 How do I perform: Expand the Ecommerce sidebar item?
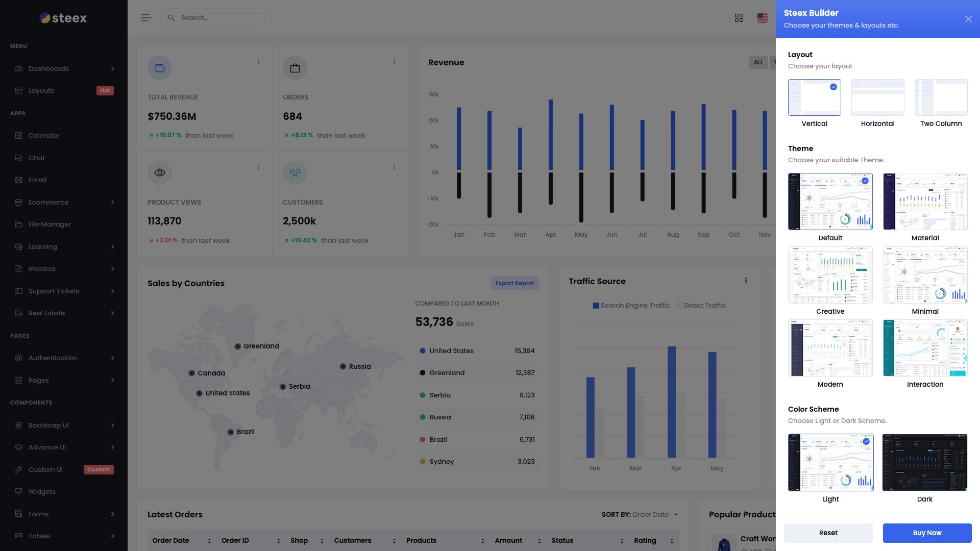[48, 202]
